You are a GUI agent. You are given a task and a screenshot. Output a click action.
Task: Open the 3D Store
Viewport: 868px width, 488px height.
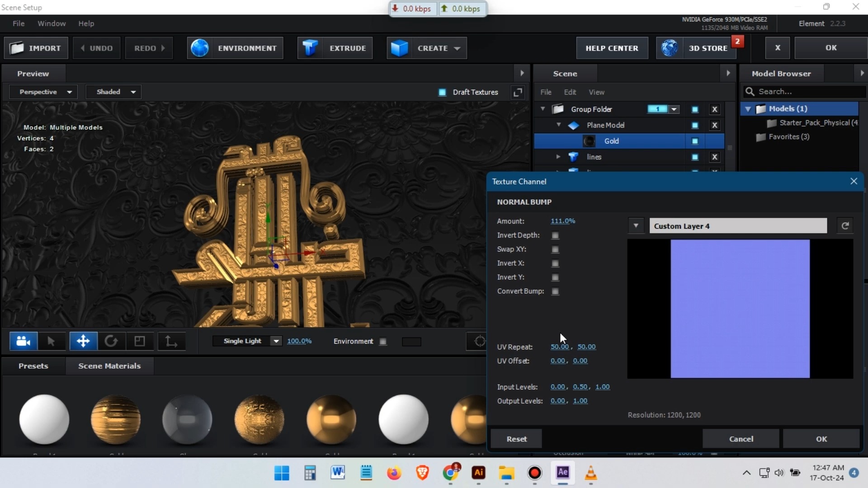point(708,47)
